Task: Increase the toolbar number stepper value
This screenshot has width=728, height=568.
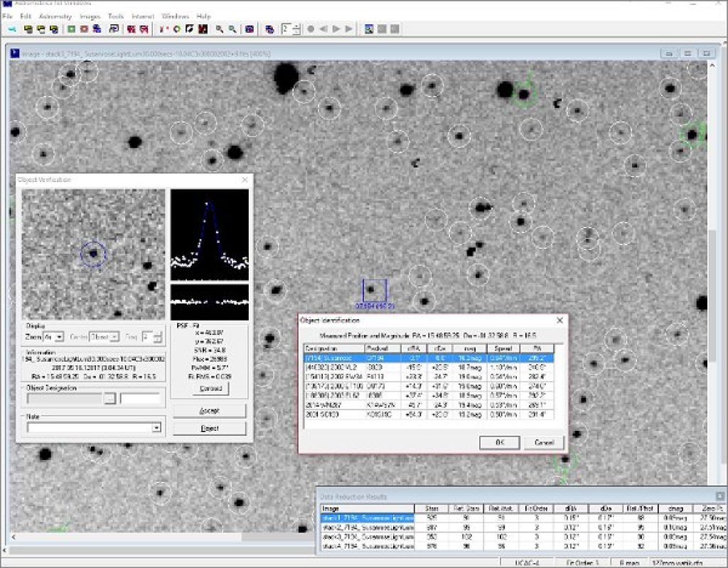Action: (x=297, y=26)
